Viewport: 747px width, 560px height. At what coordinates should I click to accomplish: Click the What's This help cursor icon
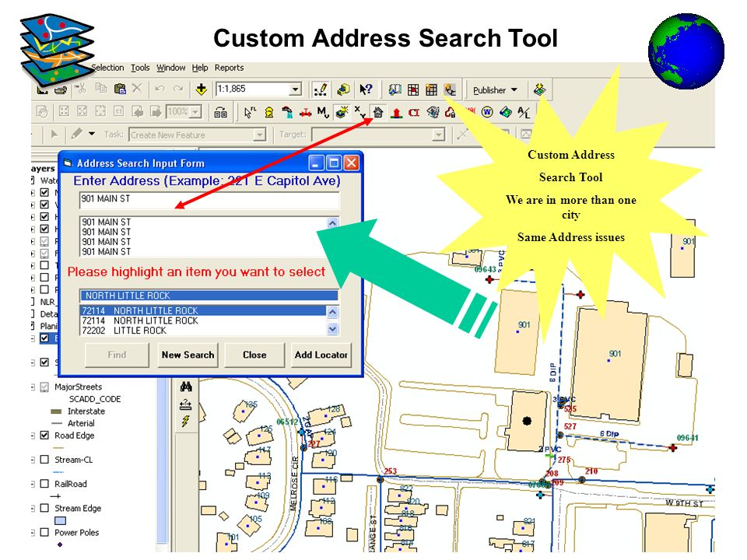coord(366,89)
